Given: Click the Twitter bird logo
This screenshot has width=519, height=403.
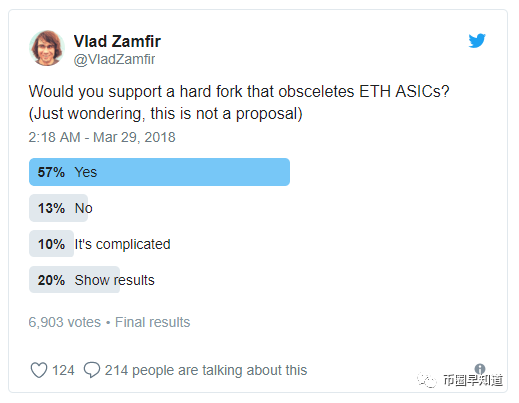Looking at the screenshot, I should click(477, 41).
